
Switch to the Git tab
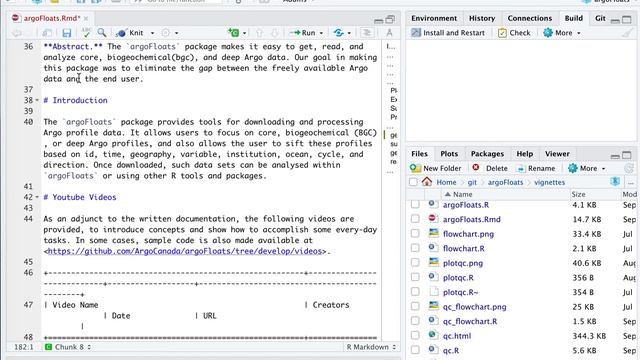[x=600, y=18]
